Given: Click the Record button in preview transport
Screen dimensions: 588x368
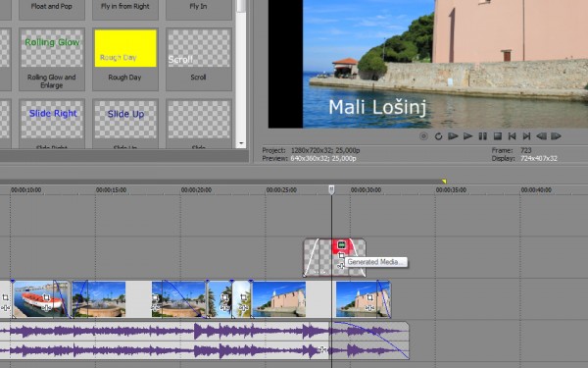Looking at the screenshot, I should pos(423,136).
